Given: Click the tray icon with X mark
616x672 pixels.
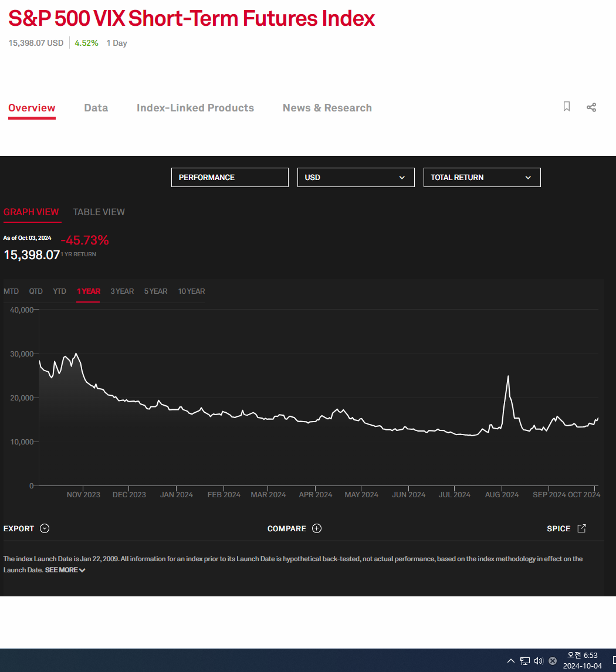Looking at the screenshot, I should click(553, 660).
